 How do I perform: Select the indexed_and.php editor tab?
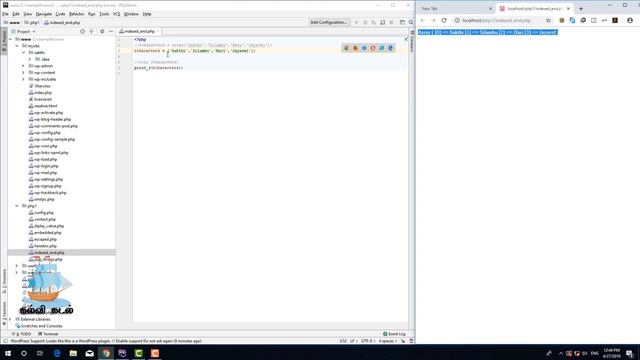pos(139,31)
